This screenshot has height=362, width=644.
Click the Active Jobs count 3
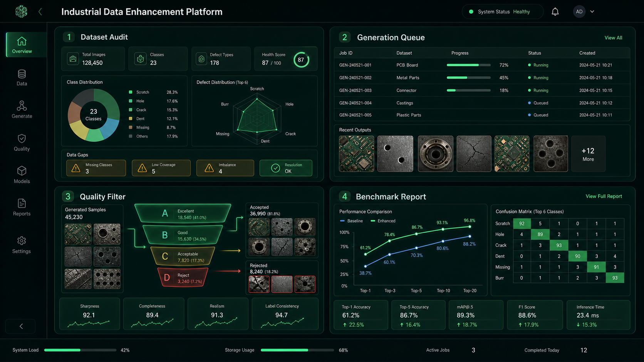[473, 350]
